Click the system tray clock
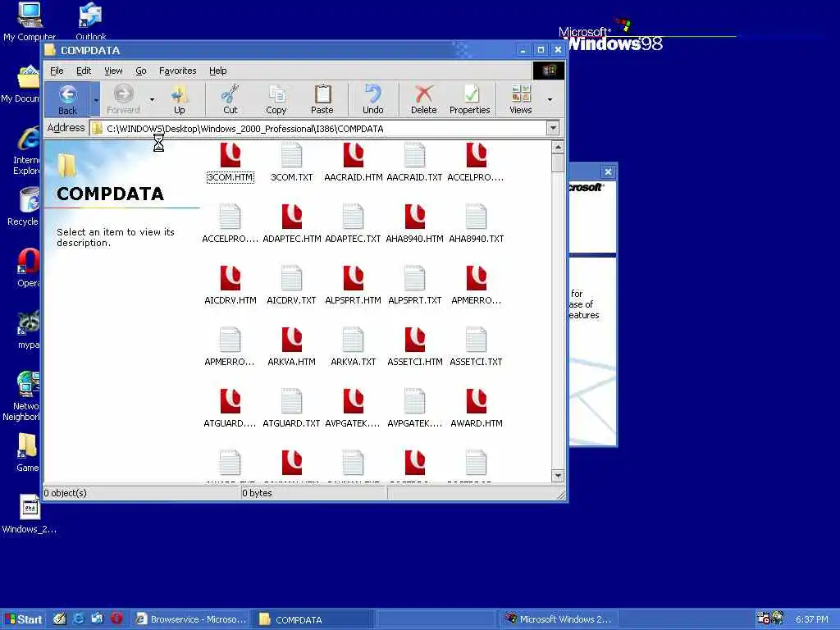The image size is (840, 630). pyautogui.click(x=811, y=619)
